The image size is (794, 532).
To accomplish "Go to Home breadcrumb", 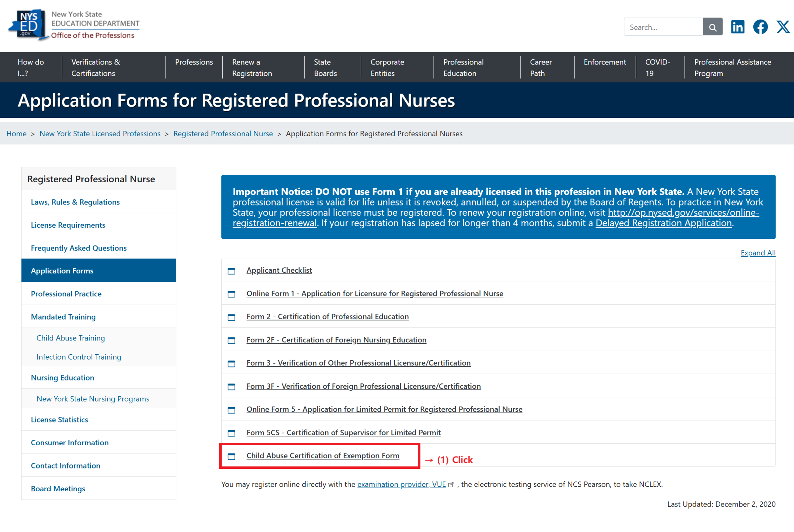I will point(16,133).
